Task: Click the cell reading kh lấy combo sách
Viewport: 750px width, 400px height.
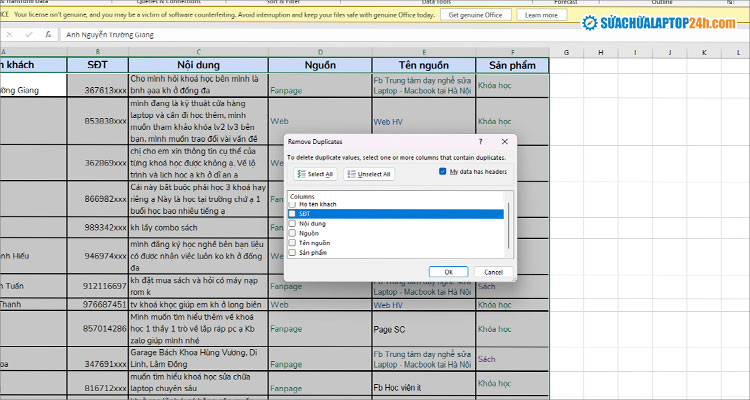Action: coord(199,227)
